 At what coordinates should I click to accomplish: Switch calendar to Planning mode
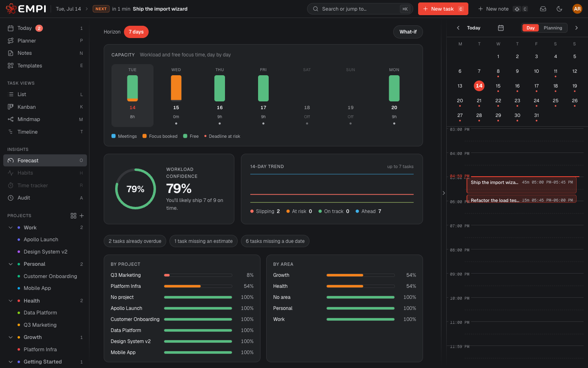point(553,28)
